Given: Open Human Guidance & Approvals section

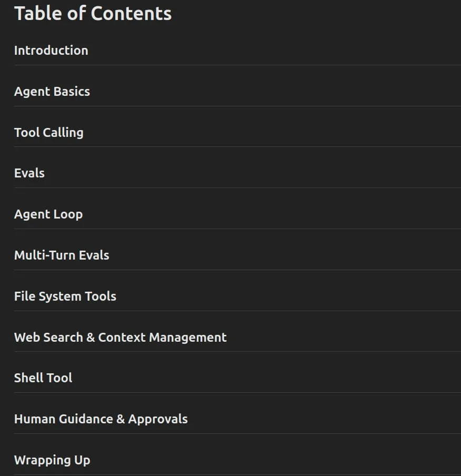Looking at the screenshot, I should click(101, 419).
